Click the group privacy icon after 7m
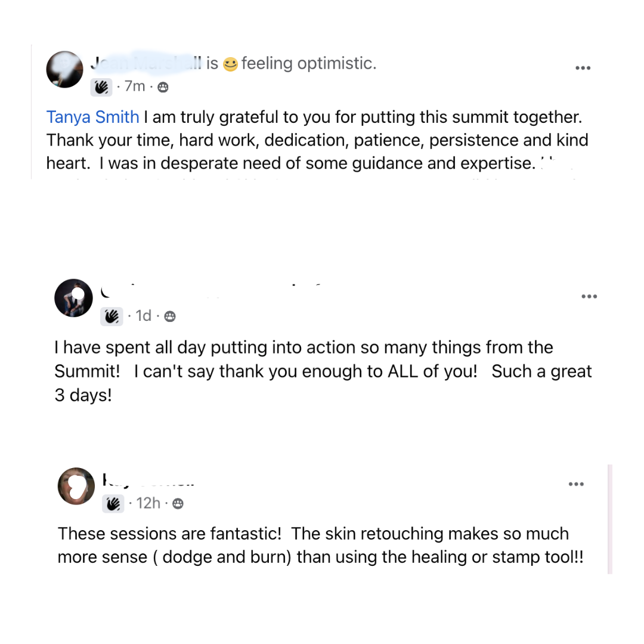The image size is (644, 644). 163,87
